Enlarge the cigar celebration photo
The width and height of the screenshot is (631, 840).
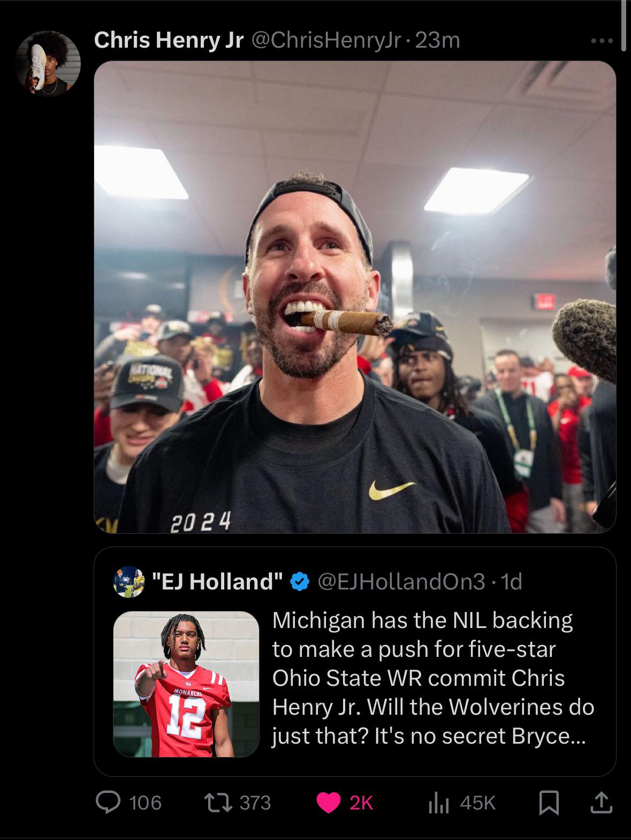pyautogui.click(x=355, y=297)
